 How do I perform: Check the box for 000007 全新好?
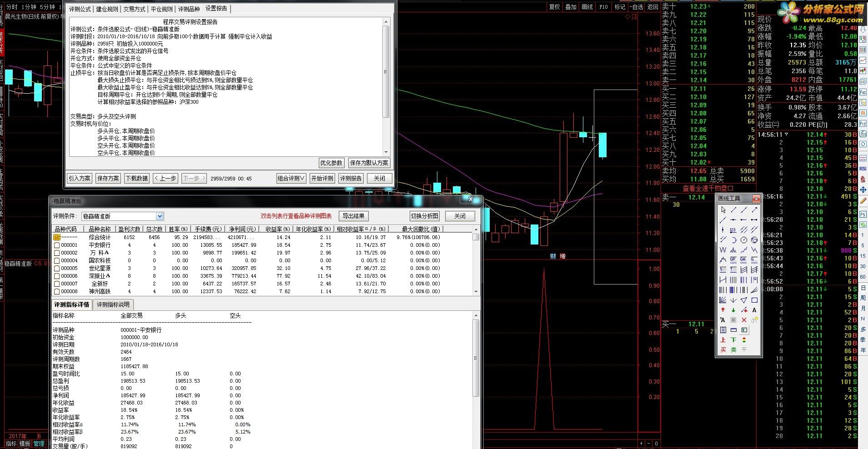(57, 284)
